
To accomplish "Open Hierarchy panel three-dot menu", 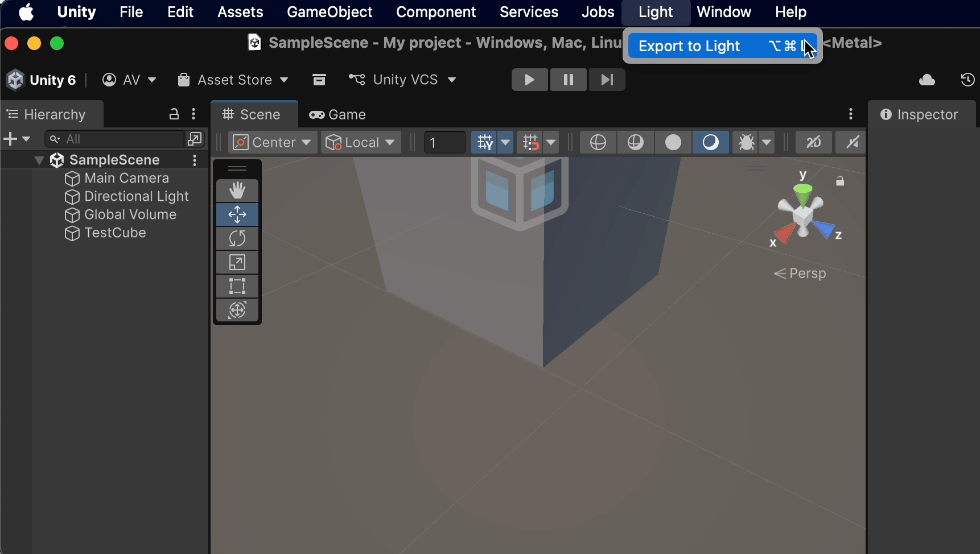I will (194, 114).
